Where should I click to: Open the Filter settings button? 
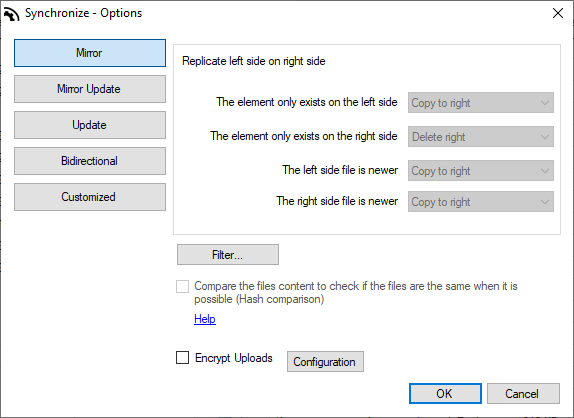pos(228,254)
